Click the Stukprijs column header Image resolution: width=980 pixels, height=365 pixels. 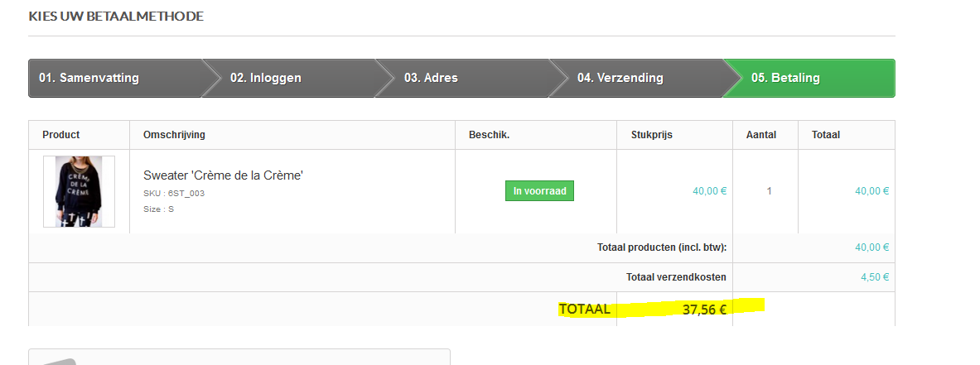click(641, 135)
